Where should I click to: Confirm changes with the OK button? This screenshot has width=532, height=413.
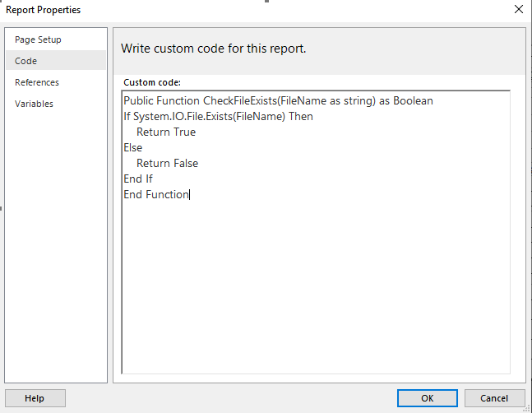coord(427,398)
